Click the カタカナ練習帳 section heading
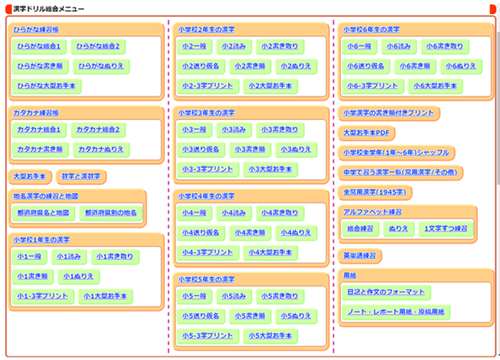 point(36,113)
